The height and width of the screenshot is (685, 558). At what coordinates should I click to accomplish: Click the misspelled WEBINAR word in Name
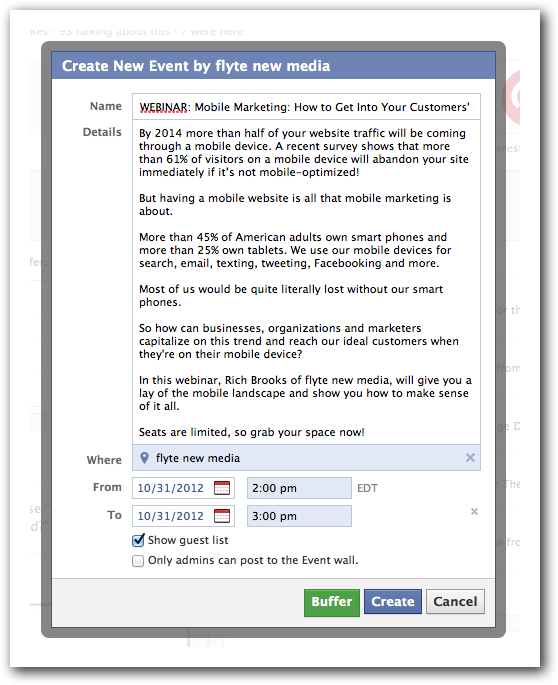tap(163, 107)
